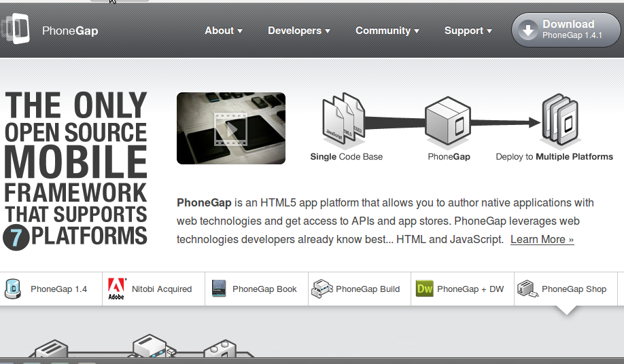Viewport: 624px width, 364px height.
Task: Open the About menu
Action: [x=223, y=31]
